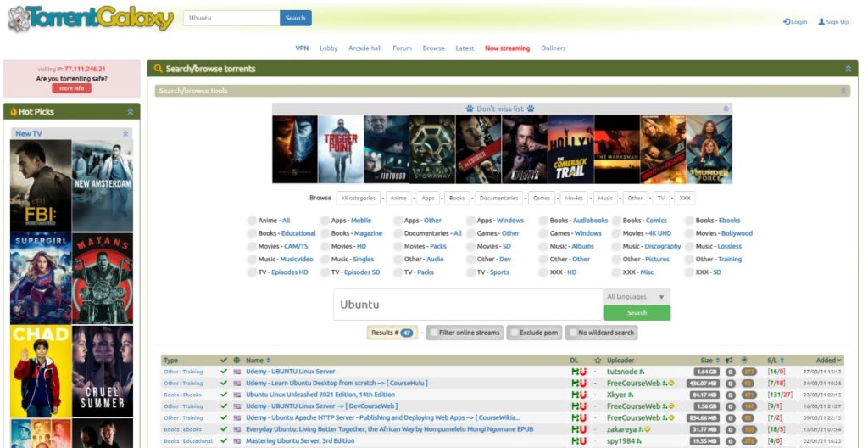Click magnet icon for Mastering Ubuntu Server row

pyautogui.click(x=583, y=441)
